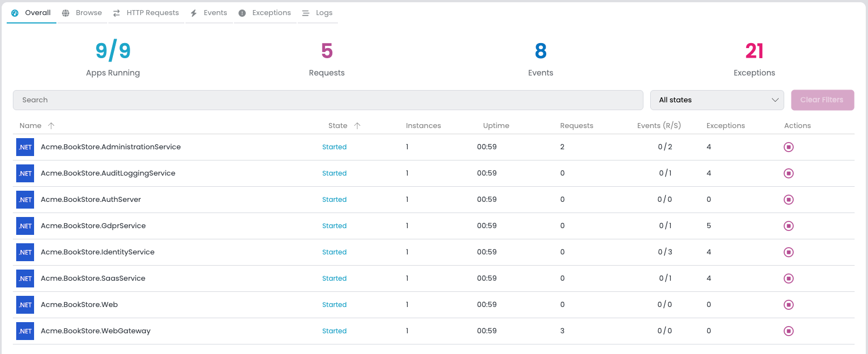The height and width of the screenshot is (354, 868).
Task: Select the Acme.BookStore.IdentityService name
Action: pos(98,252)
